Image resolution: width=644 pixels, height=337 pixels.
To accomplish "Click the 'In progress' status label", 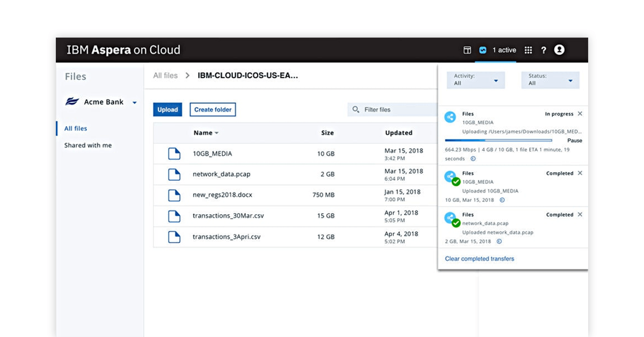I will (x=559, y=114).
